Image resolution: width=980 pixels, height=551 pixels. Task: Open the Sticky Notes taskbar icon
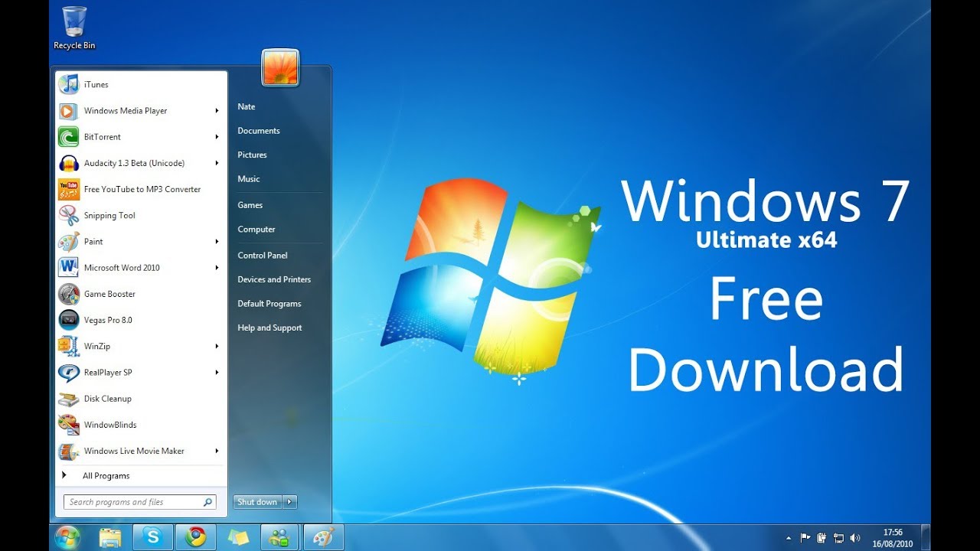(238, 537)
